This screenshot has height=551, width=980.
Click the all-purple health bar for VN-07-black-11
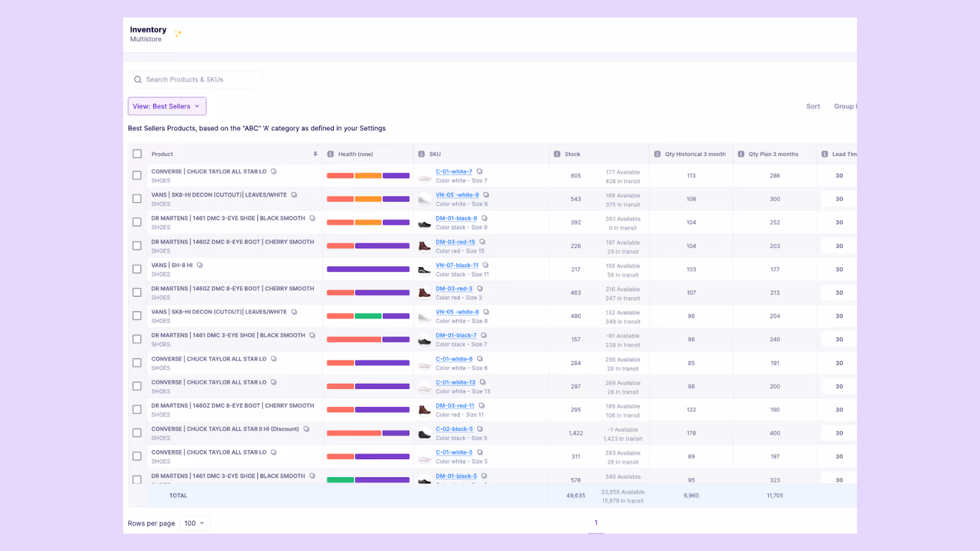pyautogui.click(x=368, y=269)
